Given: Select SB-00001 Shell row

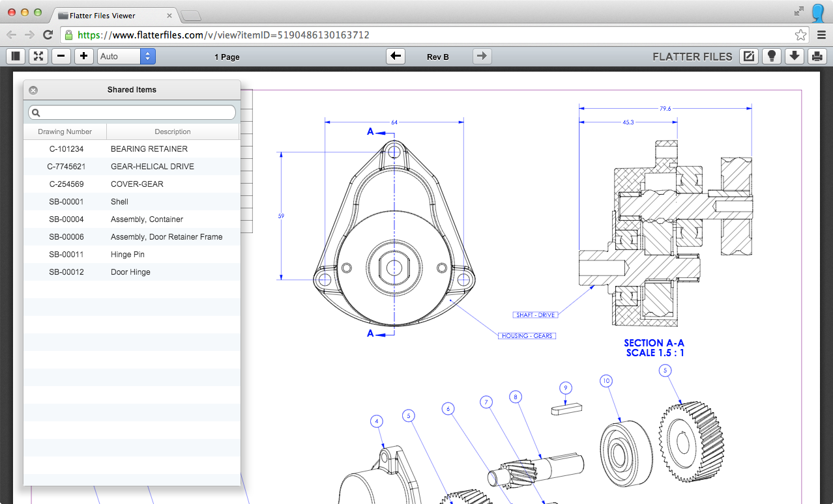Looking at the screenshot, I should point(132,202).
